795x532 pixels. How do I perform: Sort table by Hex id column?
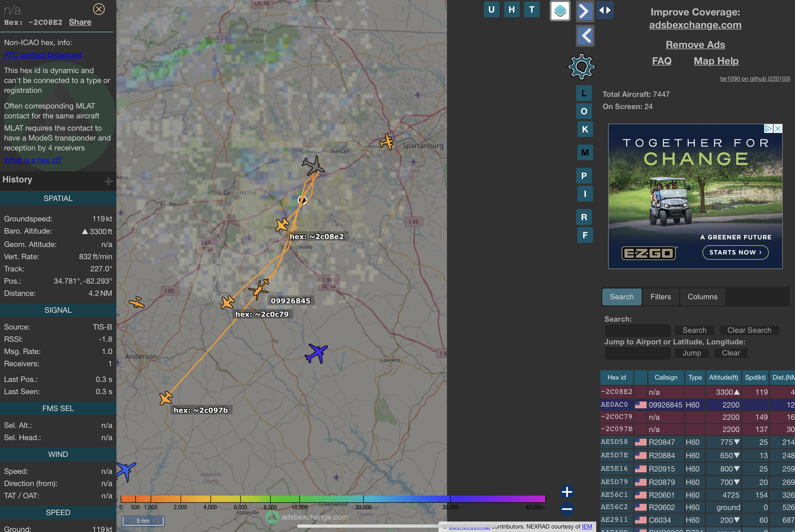pos(616,377)
